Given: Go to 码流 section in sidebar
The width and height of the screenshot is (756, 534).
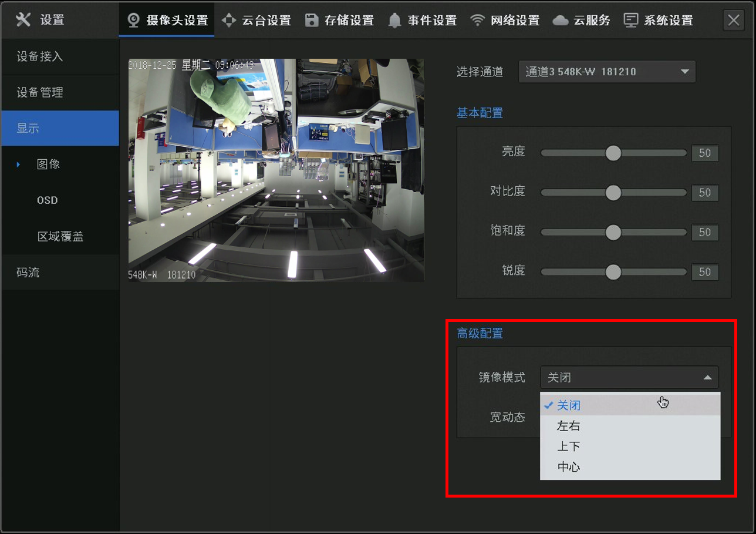Looking at the screenshot, I should pos(28,273).
